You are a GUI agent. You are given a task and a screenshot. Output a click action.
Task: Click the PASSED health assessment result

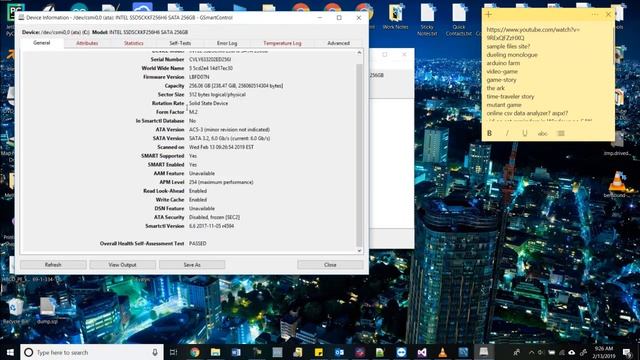[x=198, y=244]
